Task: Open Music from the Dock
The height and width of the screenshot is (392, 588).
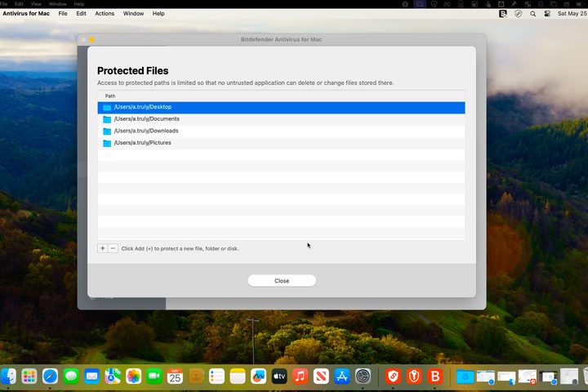Action: pos(300,376)
